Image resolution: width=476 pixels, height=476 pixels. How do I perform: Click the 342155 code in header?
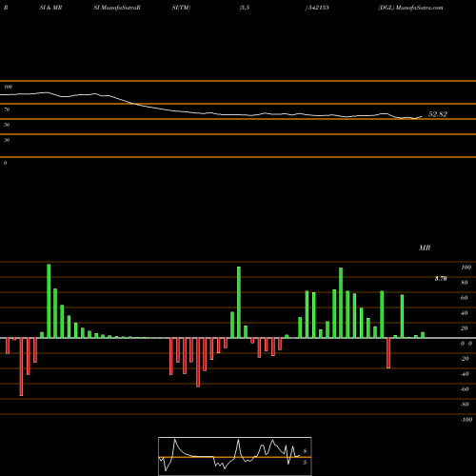[x=317, y=8]
